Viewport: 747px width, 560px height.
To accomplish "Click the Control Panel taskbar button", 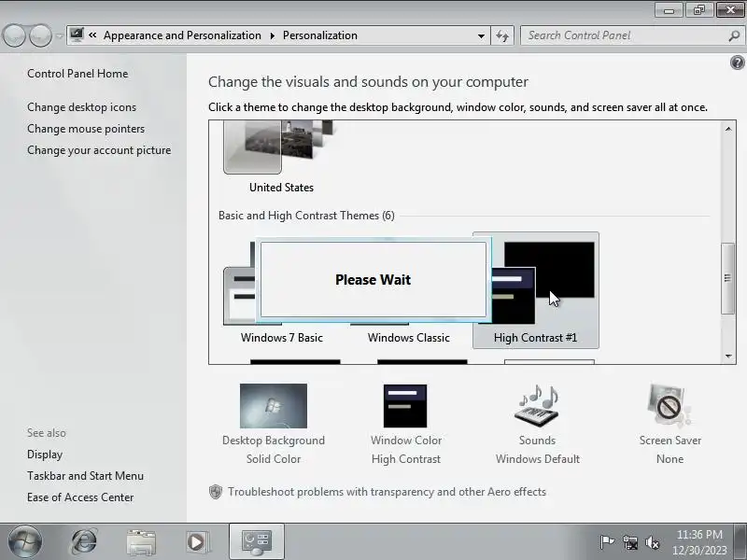I will [x=256, y=541].
